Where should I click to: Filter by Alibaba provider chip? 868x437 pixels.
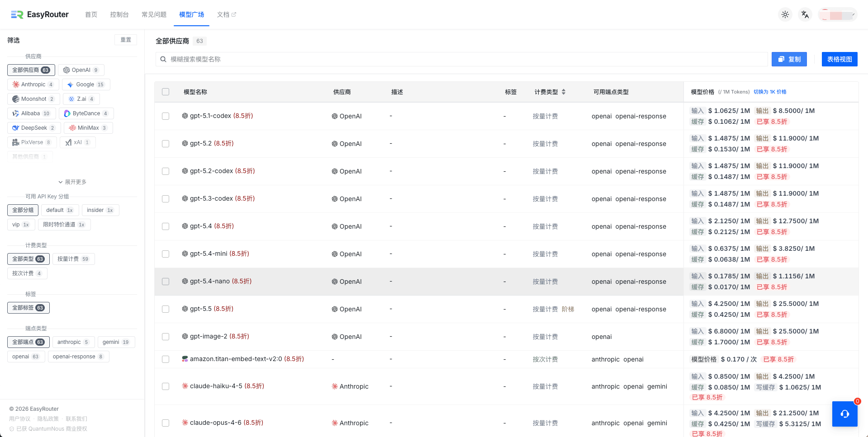tap(32, 113)
